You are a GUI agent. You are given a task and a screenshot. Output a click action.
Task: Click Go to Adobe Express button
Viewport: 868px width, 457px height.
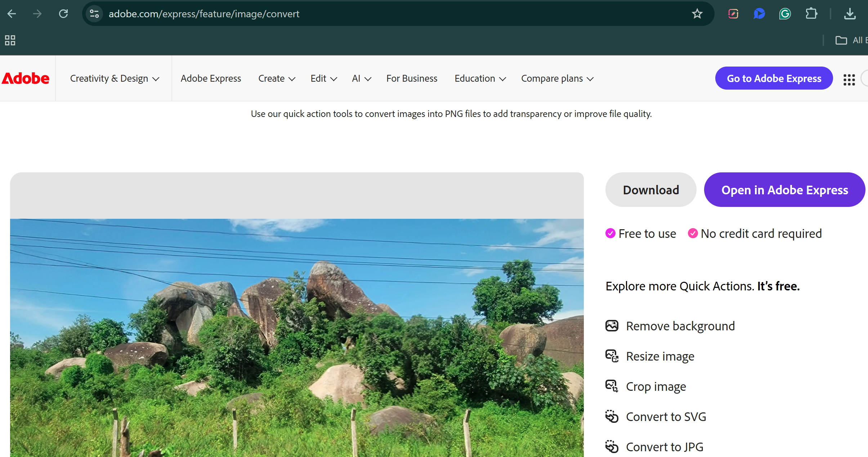click(774, 78)
